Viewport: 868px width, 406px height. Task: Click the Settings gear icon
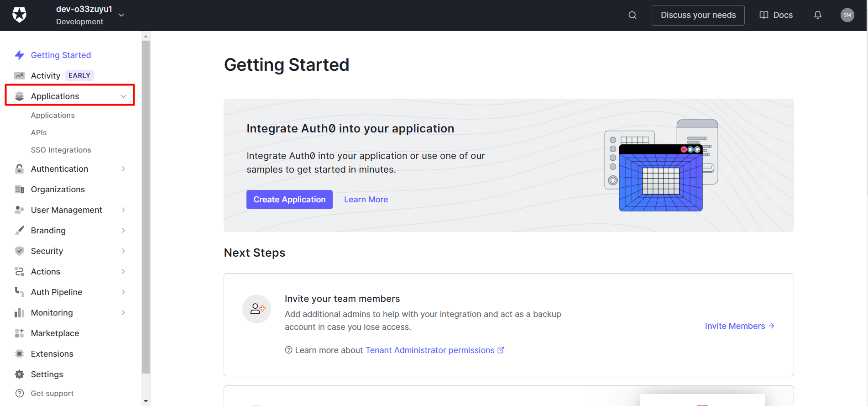click(19, 374)
